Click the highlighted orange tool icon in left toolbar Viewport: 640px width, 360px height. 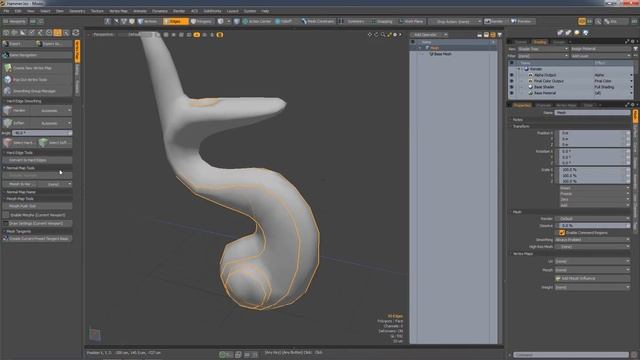tap(58, 33)
